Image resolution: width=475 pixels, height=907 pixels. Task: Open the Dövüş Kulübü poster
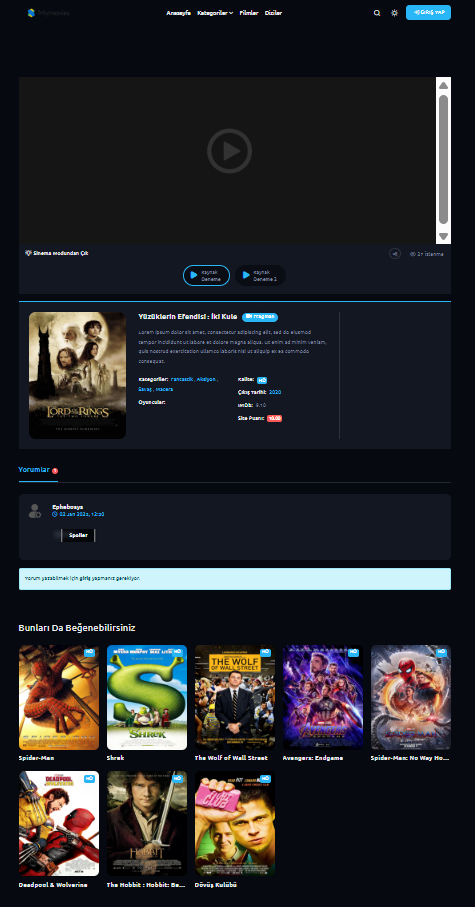tap(235, 823)
